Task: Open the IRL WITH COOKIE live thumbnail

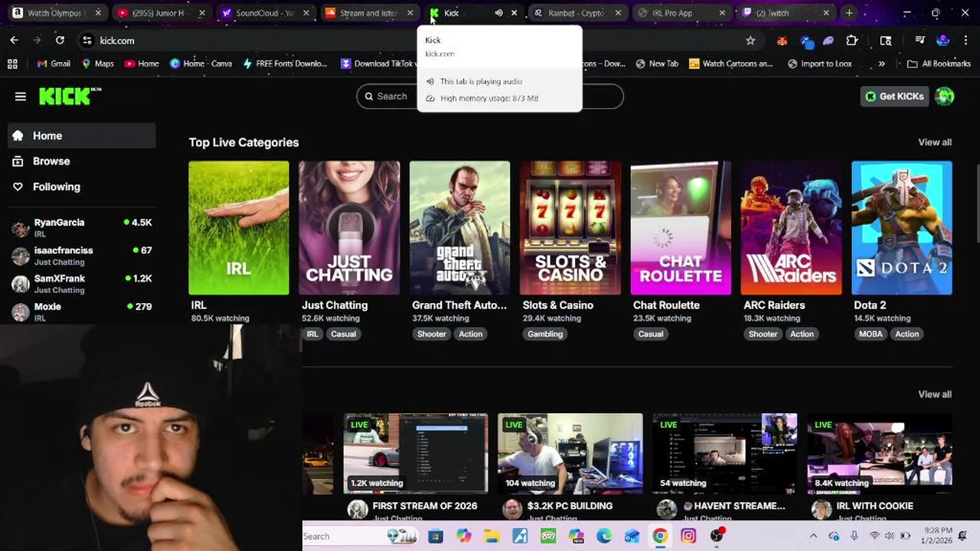Action: tap(880, 454)
